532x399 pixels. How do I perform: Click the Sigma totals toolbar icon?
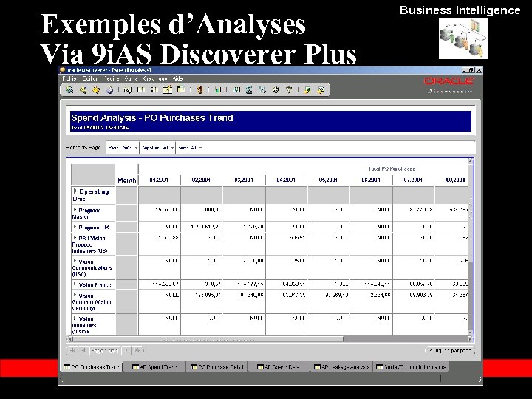[x=249, y=89]
